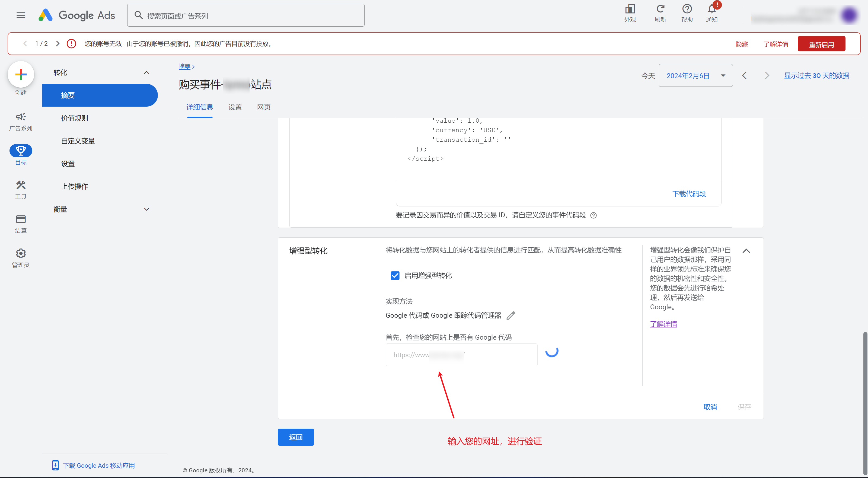Click the Create plus button
This screenshot has width=868, height=478.
pos(21,74)
